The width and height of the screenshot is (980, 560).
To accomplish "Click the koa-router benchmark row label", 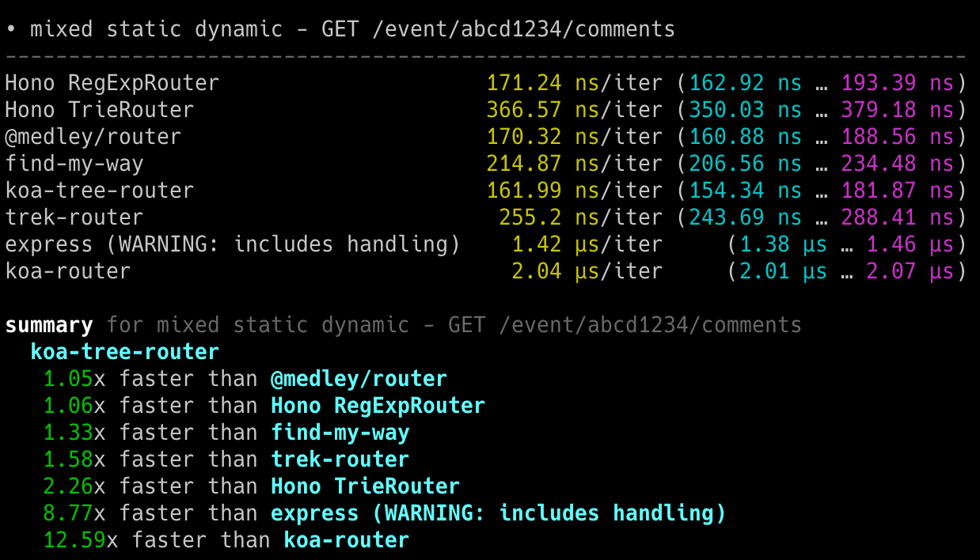I will pyautogui.click(x=68, y=271).
